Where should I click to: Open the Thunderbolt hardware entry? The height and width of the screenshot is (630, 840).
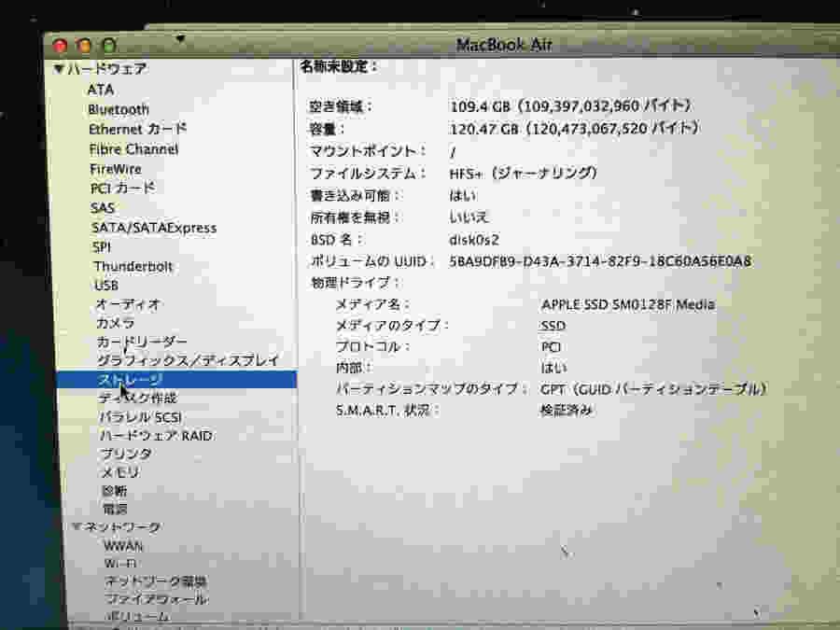(133, 266)
